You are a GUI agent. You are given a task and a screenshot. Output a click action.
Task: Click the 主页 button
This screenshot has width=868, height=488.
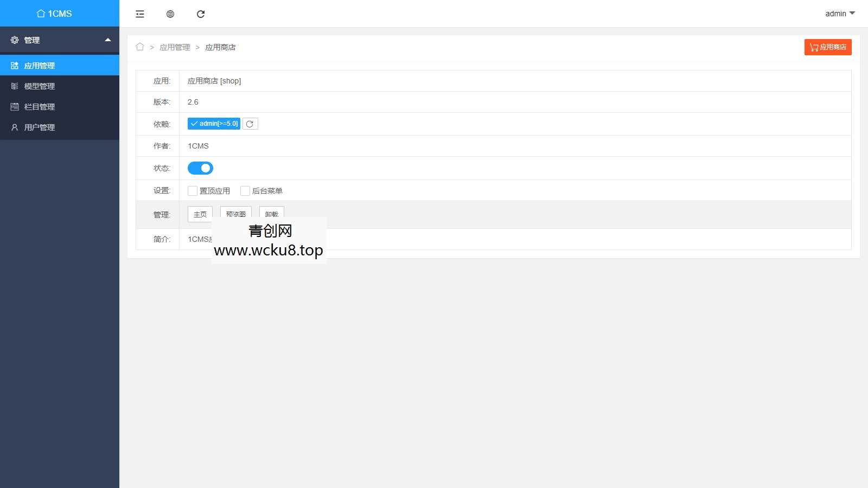[200, 214]
